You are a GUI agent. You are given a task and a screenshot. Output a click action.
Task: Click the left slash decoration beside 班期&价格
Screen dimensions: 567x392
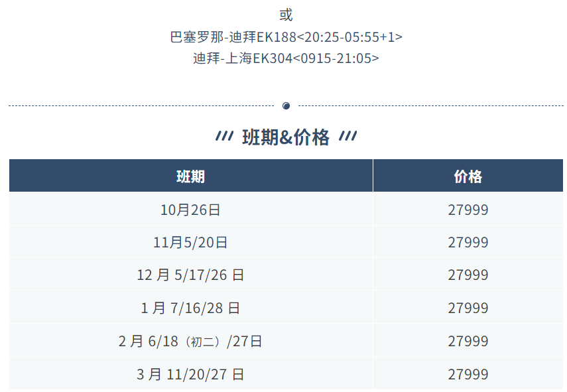(225, 136)
